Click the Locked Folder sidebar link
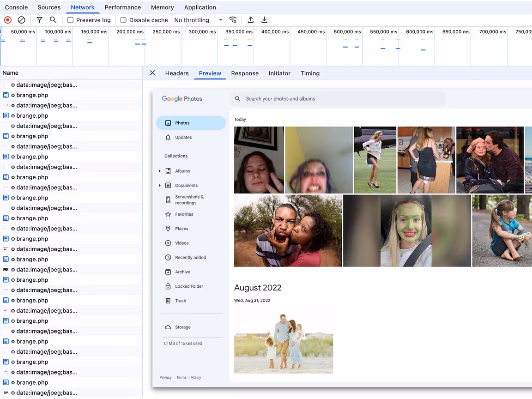 [189, 286]
